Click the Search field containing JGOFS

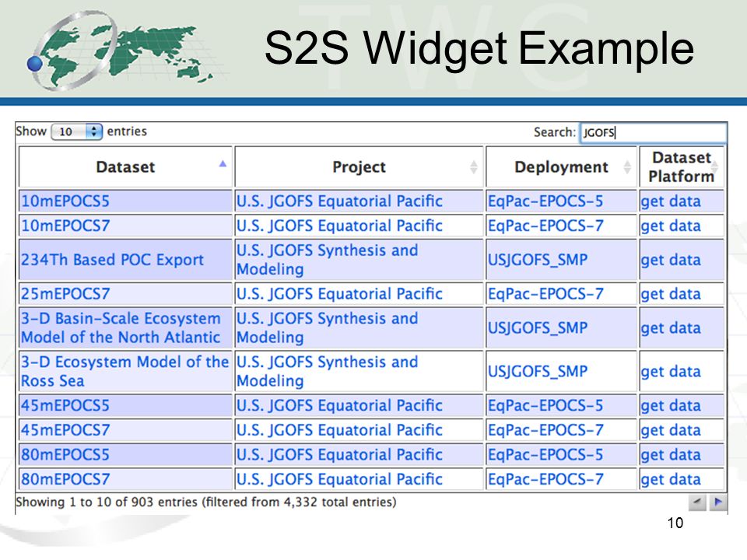point(653,132)
